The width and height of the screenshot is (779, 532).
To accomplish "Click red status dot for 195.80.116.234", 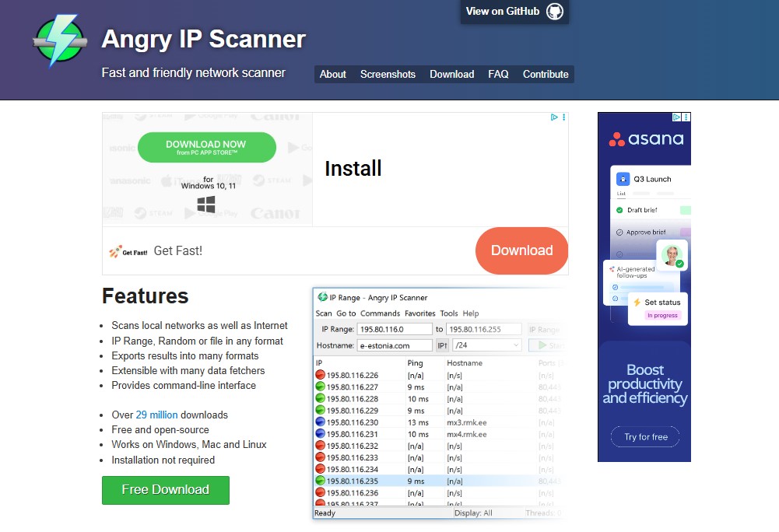I will click(320, 469).
